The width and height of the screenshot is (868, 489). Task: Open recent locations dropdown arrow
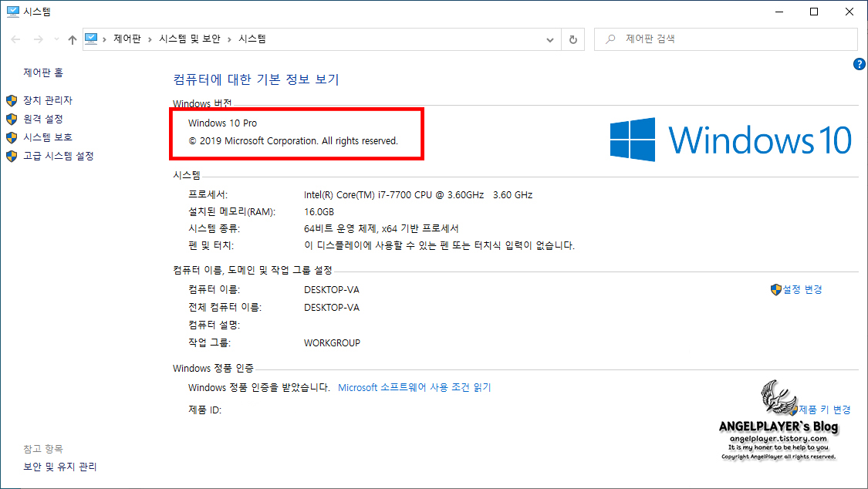(x=56, y=39)
